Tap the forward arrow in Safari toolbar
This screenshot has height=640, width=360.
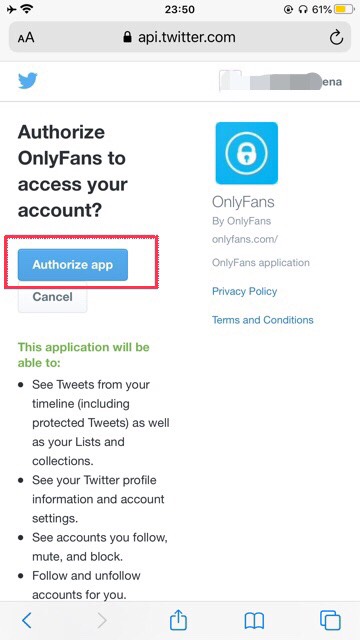pos(102,620)
